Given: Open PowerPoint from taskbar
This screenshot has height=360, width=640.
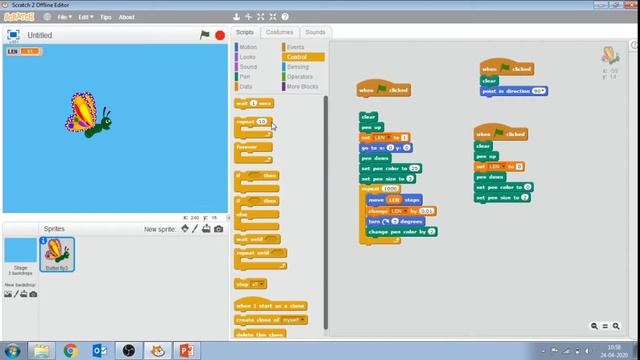Looking at the screenshot, I should (187, 351).
